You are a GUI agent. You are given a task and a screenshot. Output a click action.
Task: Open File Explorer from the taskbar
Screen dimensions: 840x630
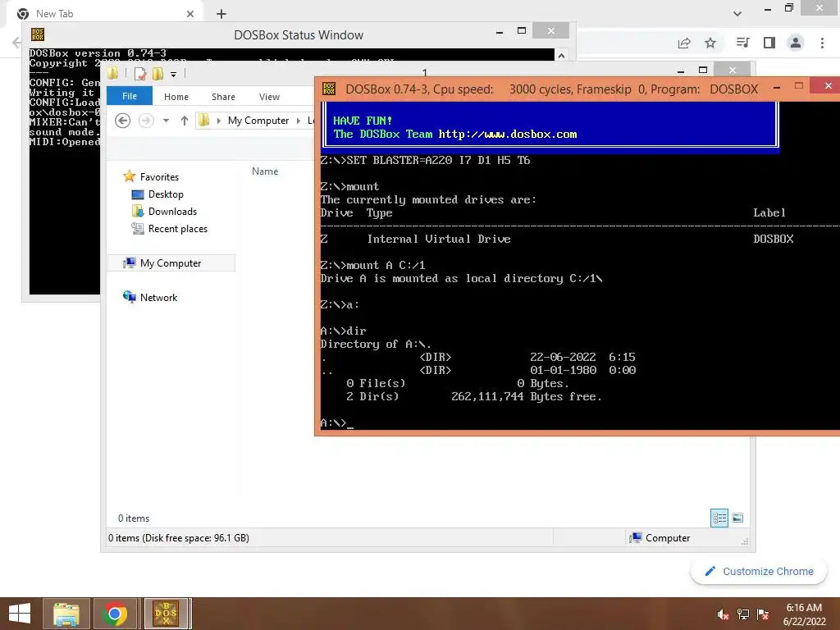pos(66,614)
